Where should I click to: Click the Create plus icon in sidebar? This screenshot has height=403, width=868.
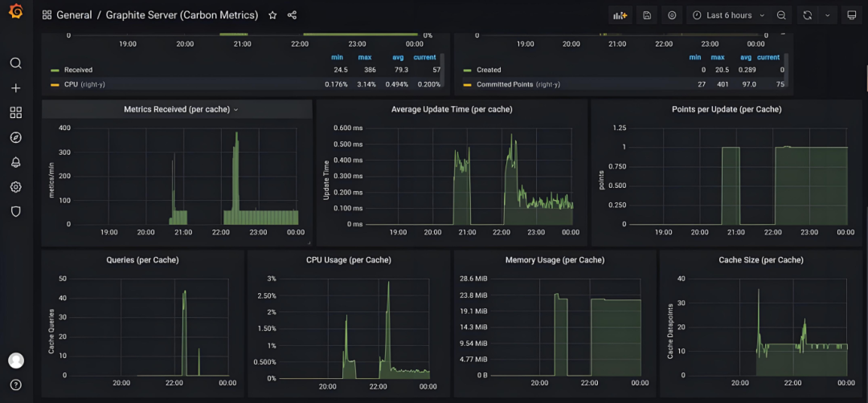(16, 88)
